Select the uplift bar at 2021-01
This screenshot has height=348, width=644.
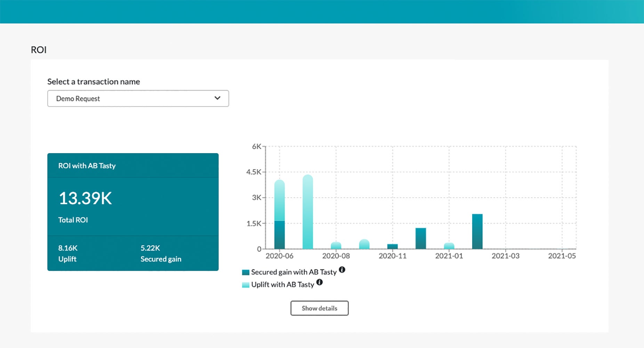point(449,246)
